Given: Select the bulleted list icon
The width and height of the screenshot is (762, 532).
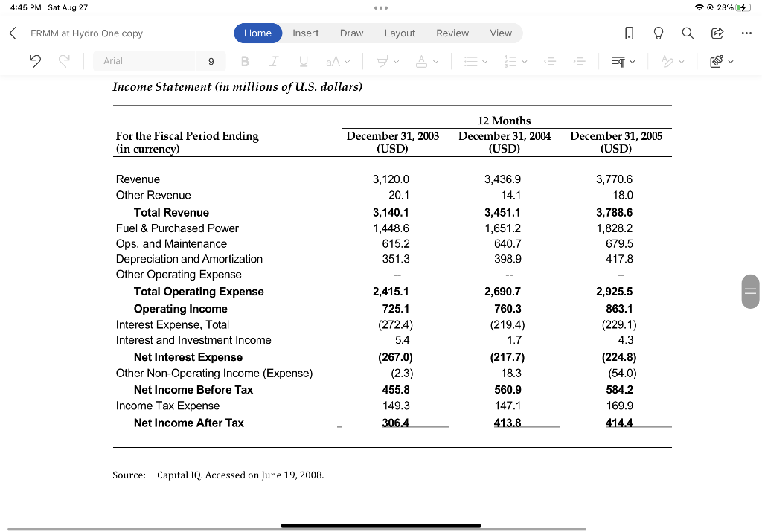Looking at the screenshot, I should [x=472, y=60].
